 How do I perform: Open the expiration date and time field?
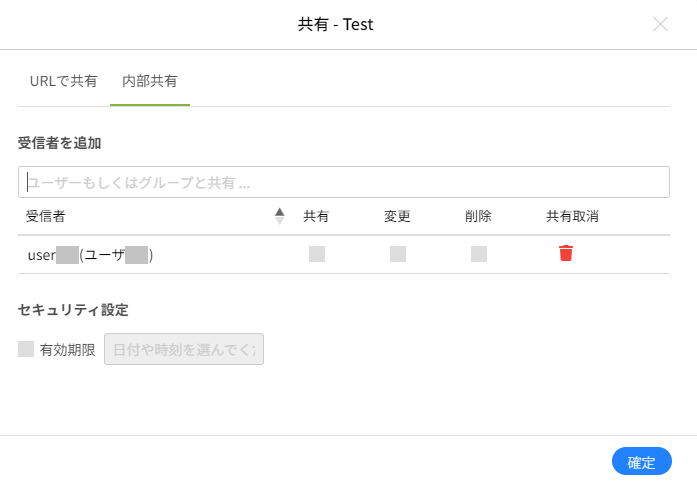tap(184, 349)
